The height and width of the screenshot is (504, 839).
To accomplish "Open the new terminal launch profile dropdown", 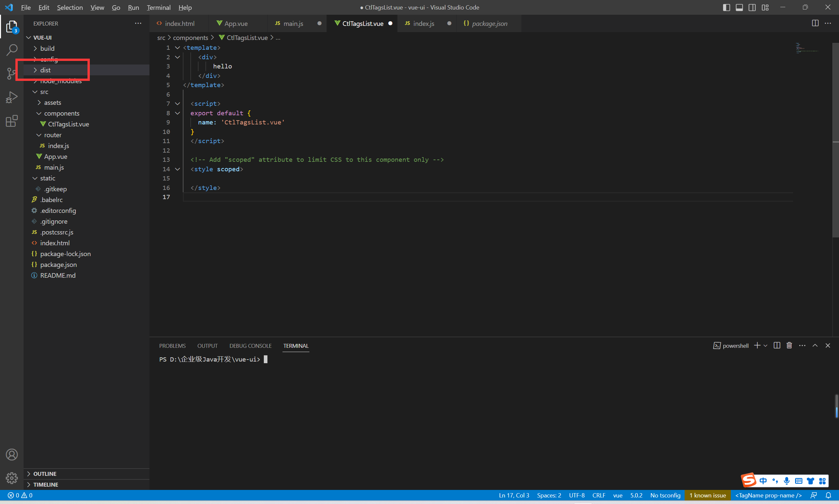I will pyautogui.click(x=765, y=345).
